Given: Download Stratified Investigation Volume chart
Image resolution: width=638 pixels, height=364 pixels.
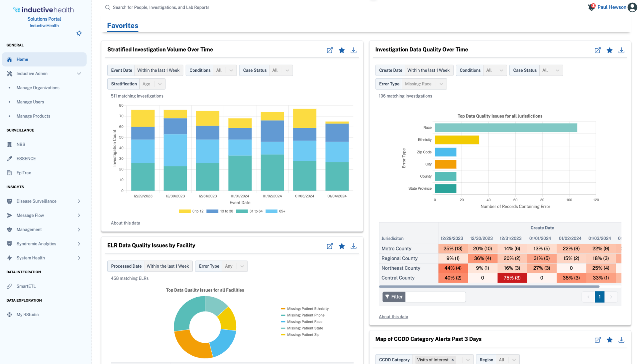Looking at the screenshot, I should (x=354, y=50).
